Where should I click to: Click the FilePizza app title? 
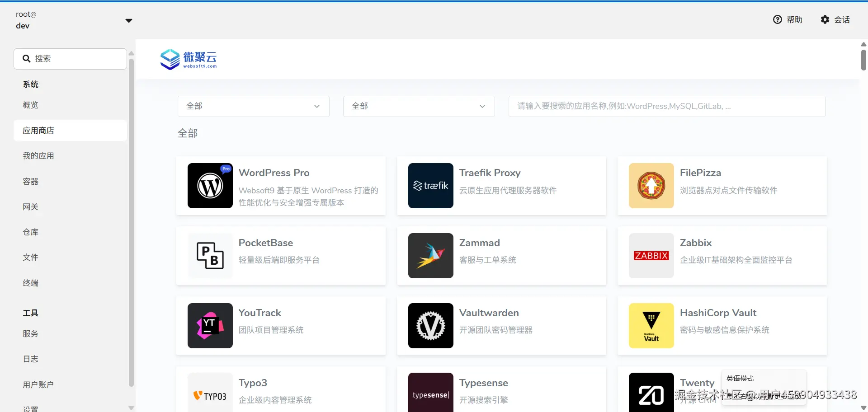(700, 173)
